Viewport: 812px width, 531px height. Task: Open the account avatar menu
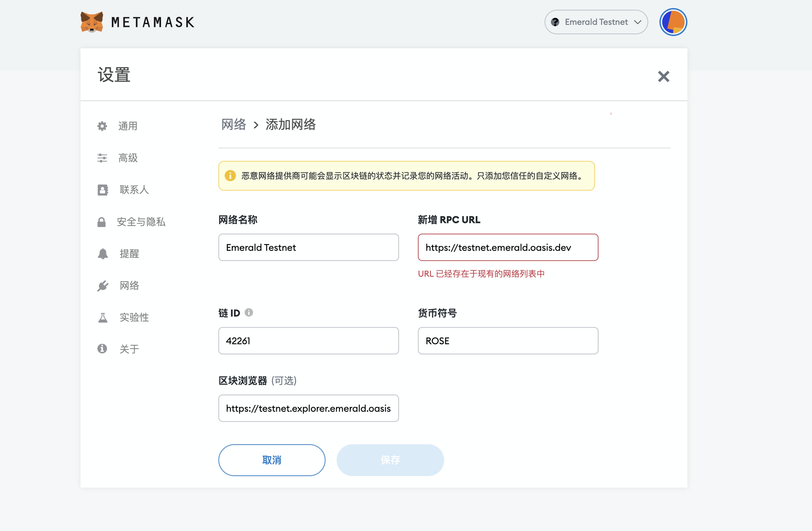tap(673, 22)
